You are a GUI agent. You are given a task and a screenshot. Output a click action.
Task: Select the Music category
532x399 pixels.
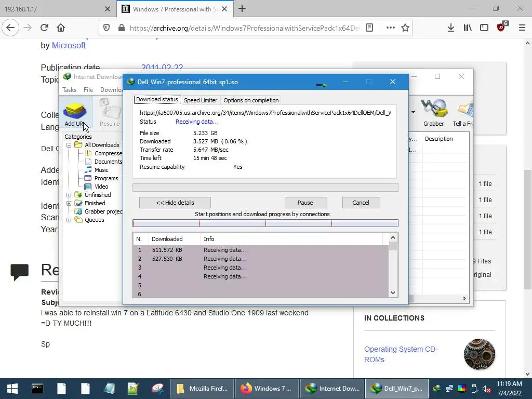coord(97,170)
